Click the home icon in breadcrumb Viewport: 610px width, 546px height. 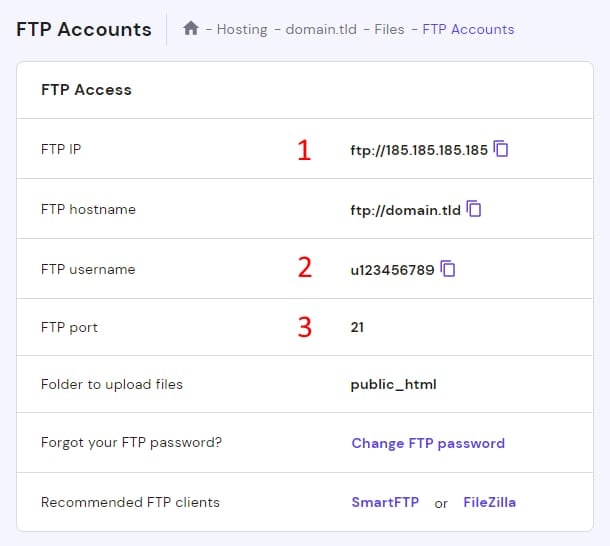click(x=191, y=29)
